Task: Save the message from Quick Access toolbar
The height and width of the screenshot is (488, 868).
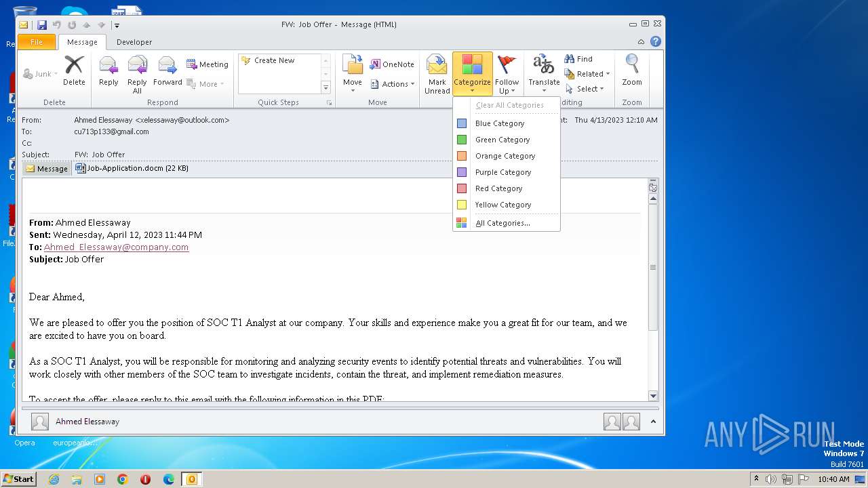Action: tap(42, 25)
